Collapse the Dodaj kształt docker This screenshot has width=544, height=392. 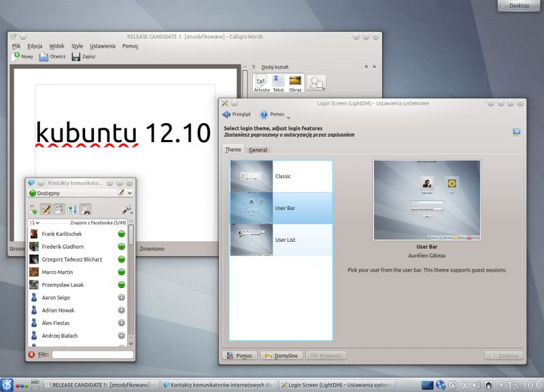point(254,67)
